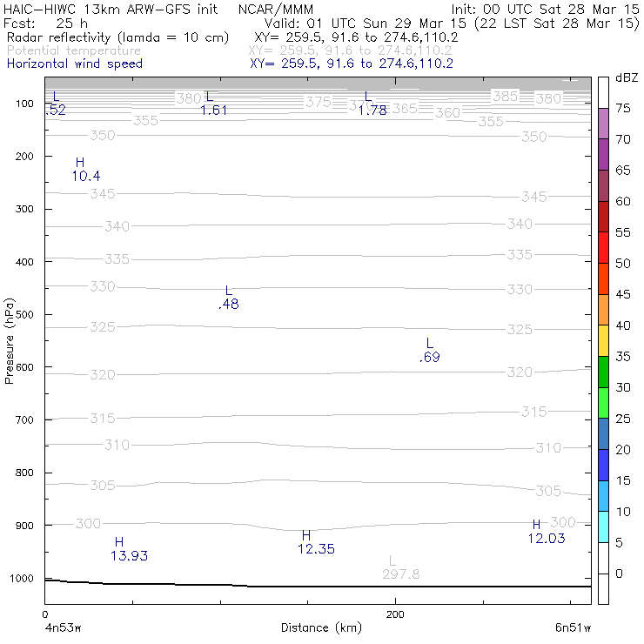Click the 'L .48' wind speed minimum marker

tap(228, 298)
